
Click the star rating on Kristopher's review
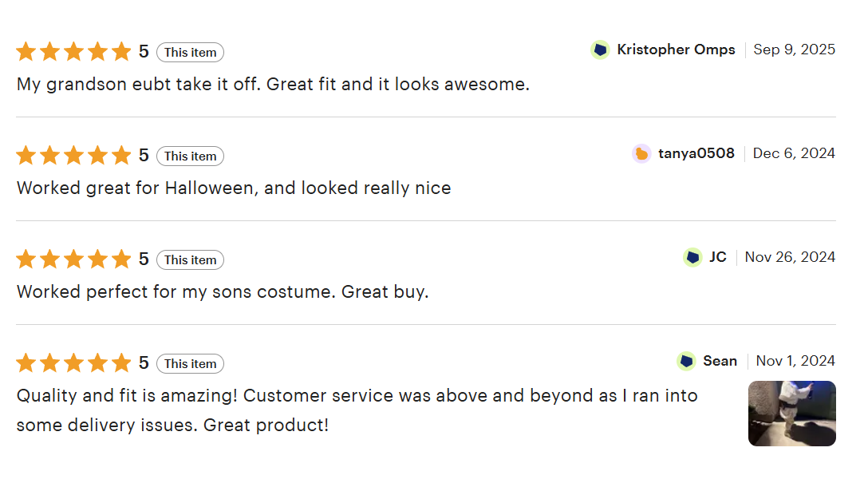tap(73, 52)
